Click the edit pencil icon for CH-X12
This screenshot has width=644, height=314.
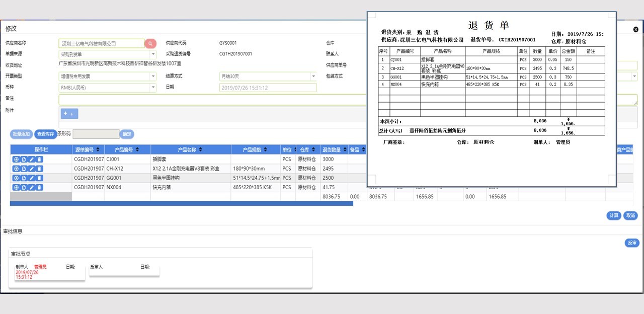coord(32,169)
